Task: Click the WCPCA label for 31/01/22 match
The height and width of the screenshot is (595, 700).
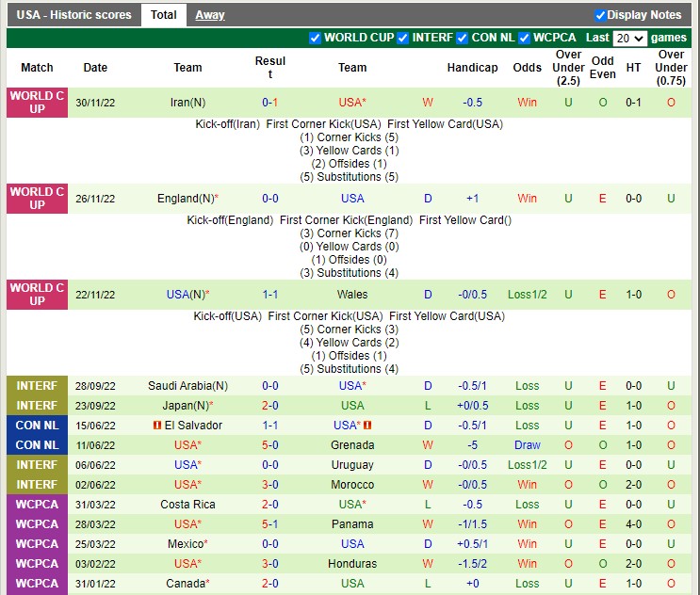Action: click(x=37, y=584)
